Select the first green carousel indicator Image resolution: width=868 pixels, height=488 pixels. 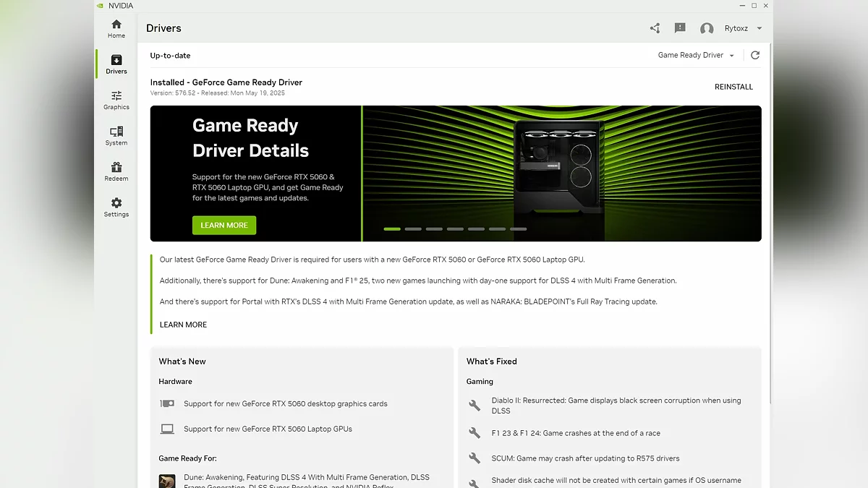click(x=392, y=229)
